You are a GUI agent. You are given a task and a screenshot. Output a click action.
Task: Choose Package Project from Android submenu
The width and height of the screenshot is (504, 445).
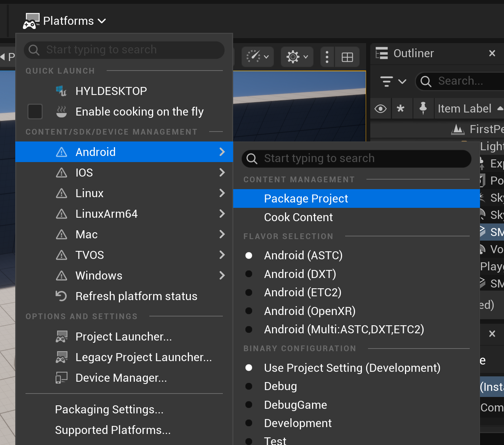click(306, 199)
